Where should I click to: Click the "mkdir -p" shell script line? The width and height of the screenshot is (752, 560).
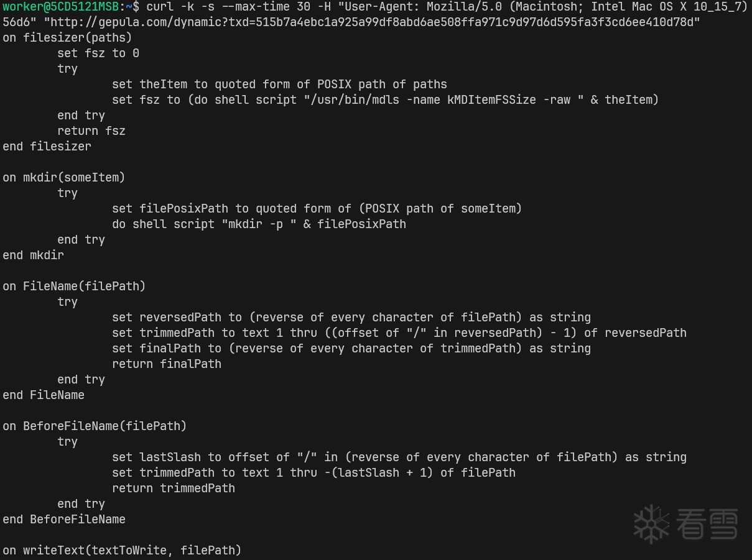point(259,224)
